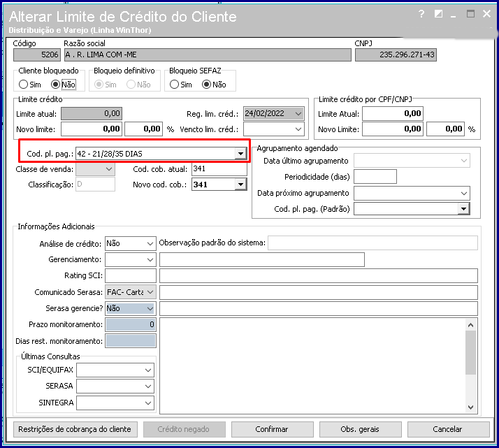Click the text field beside Rating SCI
Viewport: 499px width, 448px height.
[x=319, y=275]
